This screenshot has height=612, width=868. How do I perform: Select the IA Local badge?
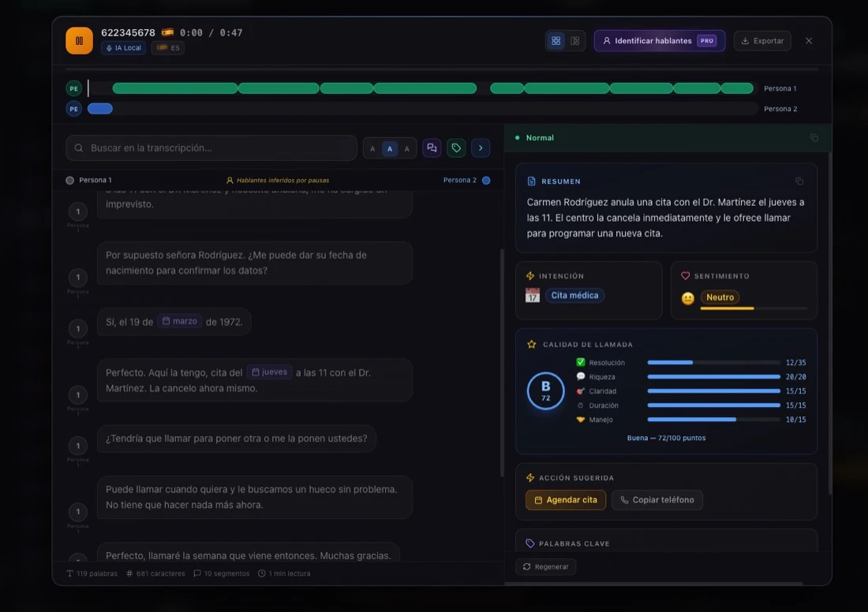(123, 48)
